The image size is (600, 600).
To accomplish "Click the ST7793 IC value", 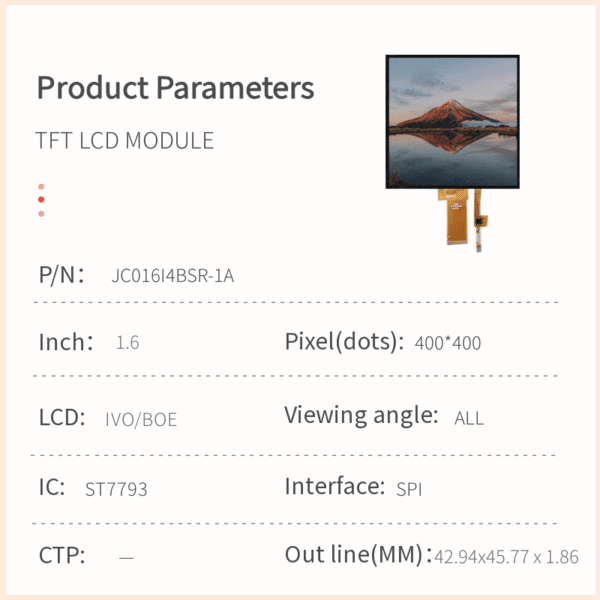I will [x=117, y=490].
